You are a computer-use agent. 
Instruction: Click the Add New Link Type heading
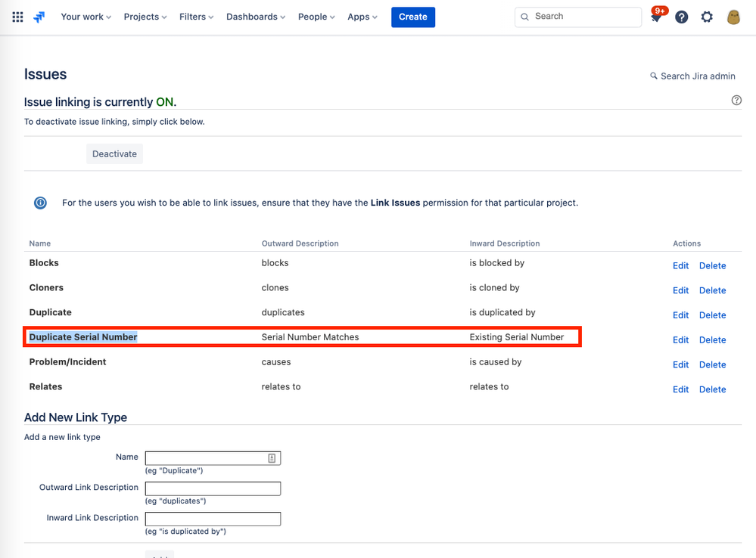pos(76,417)
